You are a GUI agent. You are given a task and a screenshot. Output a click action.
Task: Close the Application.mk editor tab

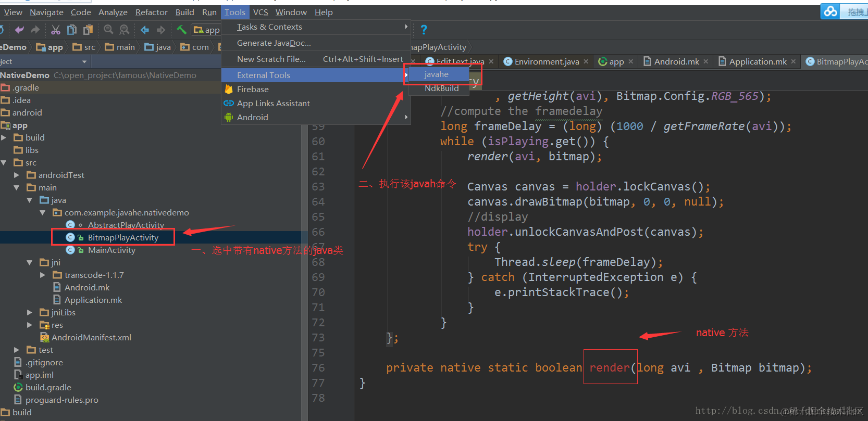pos(793,61)
